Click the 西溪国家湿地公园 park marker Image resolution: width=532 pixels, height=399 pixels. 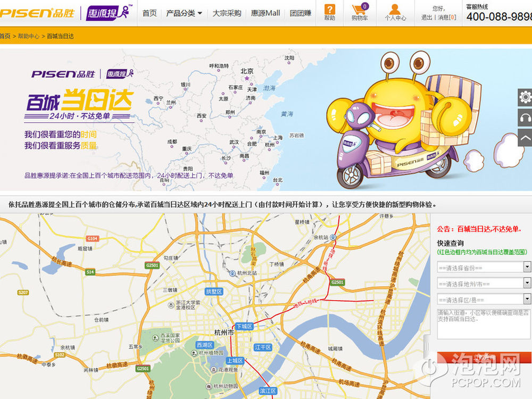(x=155, y=337)
